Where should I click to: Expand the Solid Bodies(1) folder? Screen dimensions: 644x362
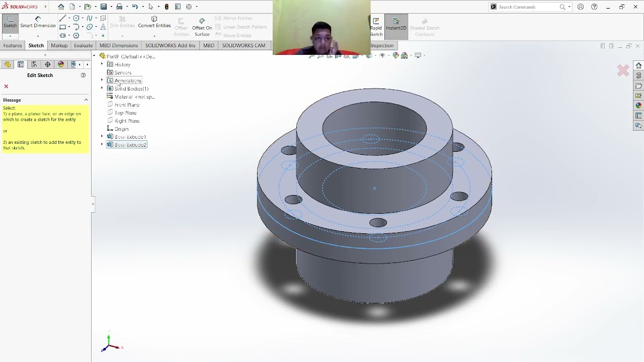(102, 88)
